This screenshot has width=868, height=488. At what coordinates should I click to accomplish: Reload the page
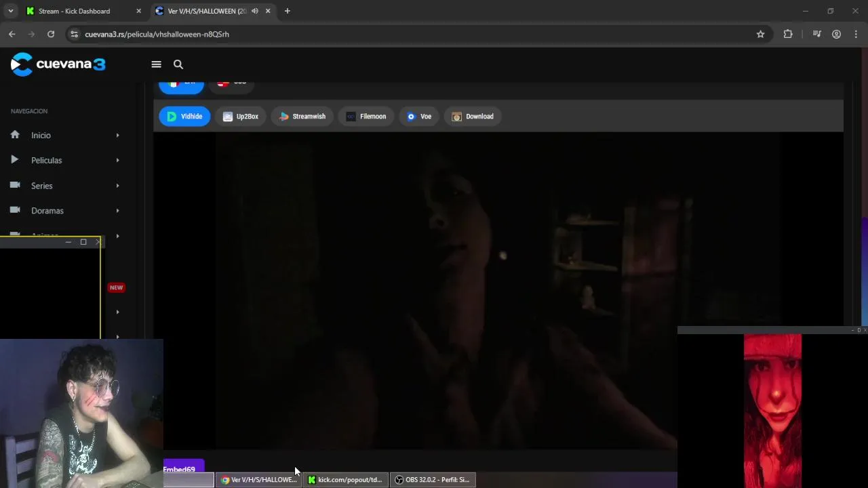coord(51,34)
